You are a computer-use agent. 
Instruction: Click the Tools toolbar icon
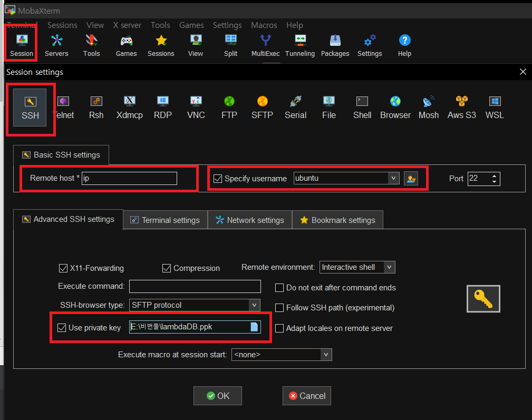(x=91, y=45)
